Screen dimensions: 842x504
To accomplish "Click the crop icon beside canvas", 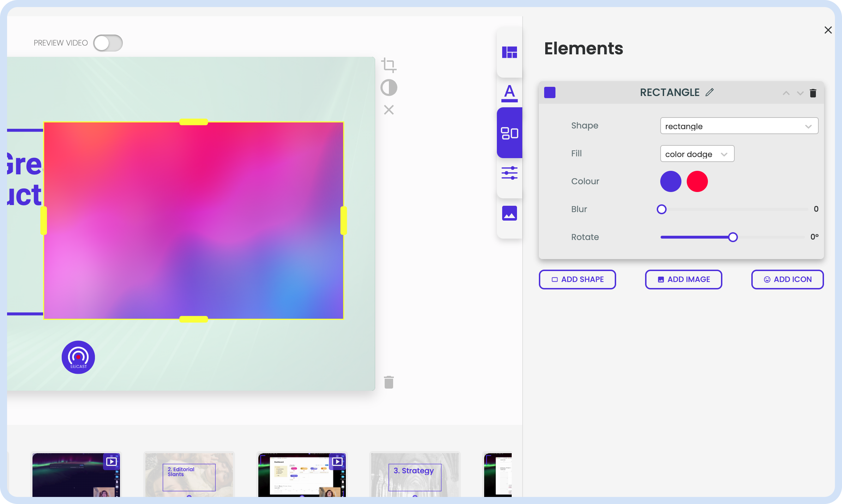I will click(x=389, y=65).
